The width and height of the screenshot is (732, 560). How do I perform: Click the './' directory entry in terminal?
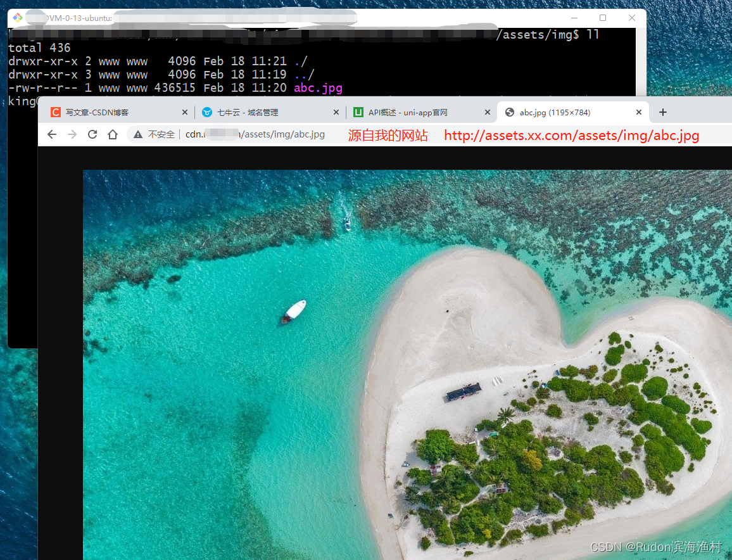[x=301, y=61]
